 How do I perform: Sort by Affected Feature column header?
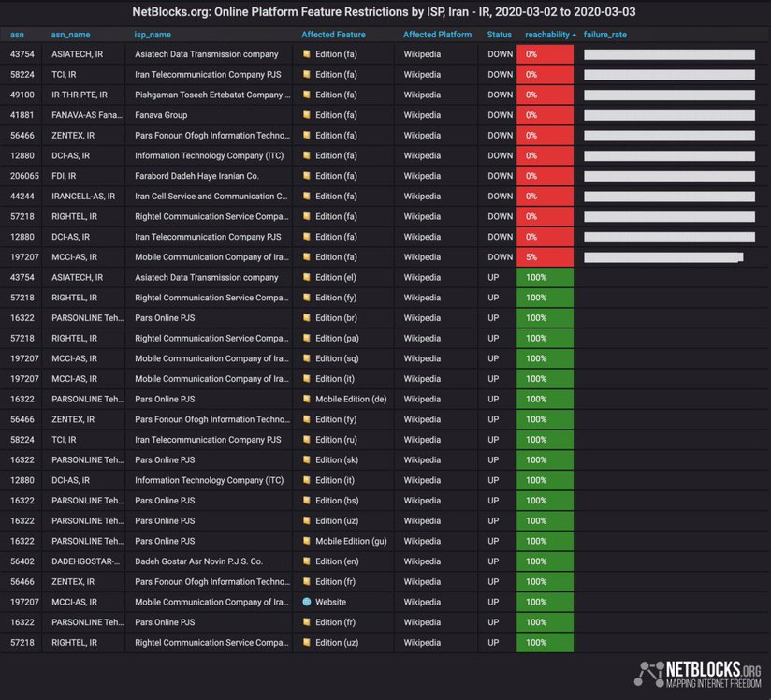[x=333, y=35]
